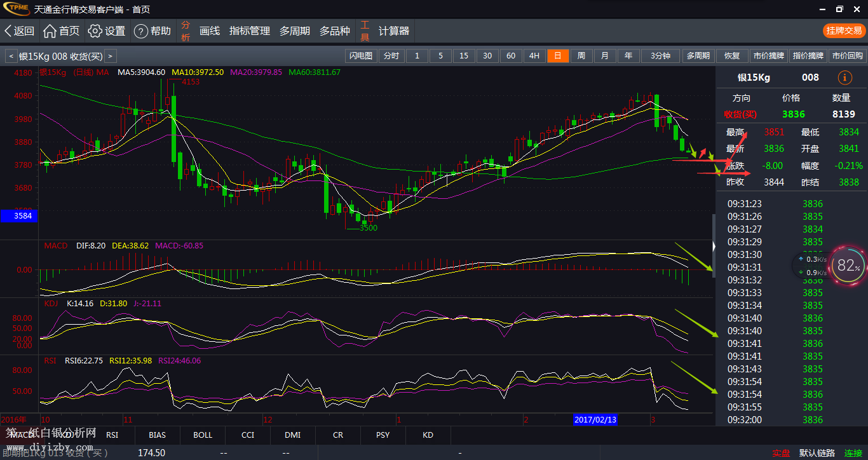This screenshot has width=868, height=460.
Task: Select the 月 monthly period
Action: point(605,56)
